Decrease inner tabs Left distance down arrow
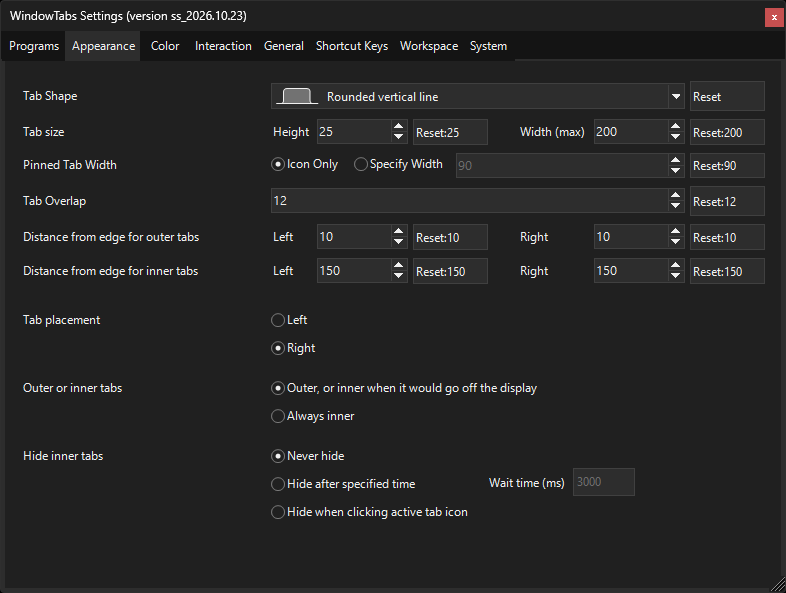 click(x=399, y=276)
